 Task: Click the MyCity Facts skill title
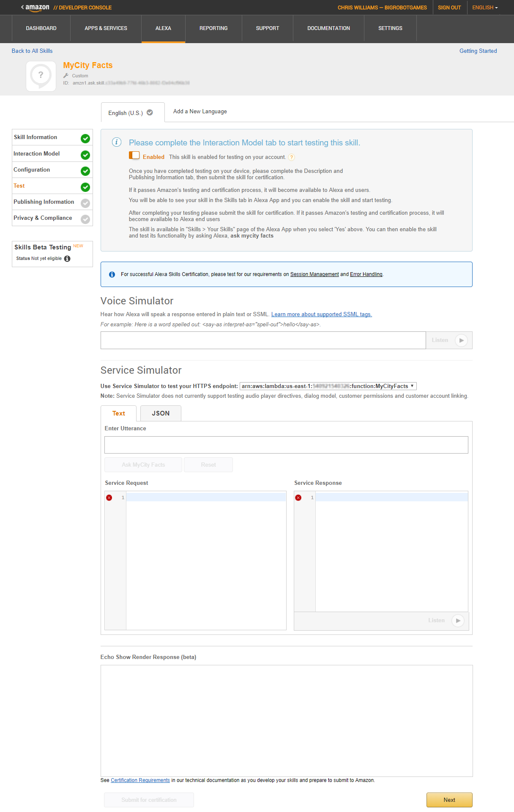[x=88, y=65]
